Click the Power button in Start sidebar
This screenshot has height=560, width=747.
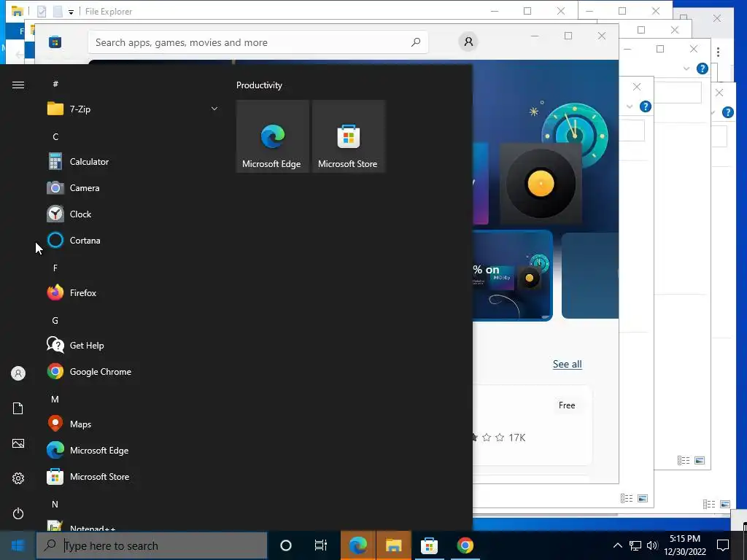click(x=18, y=513)
